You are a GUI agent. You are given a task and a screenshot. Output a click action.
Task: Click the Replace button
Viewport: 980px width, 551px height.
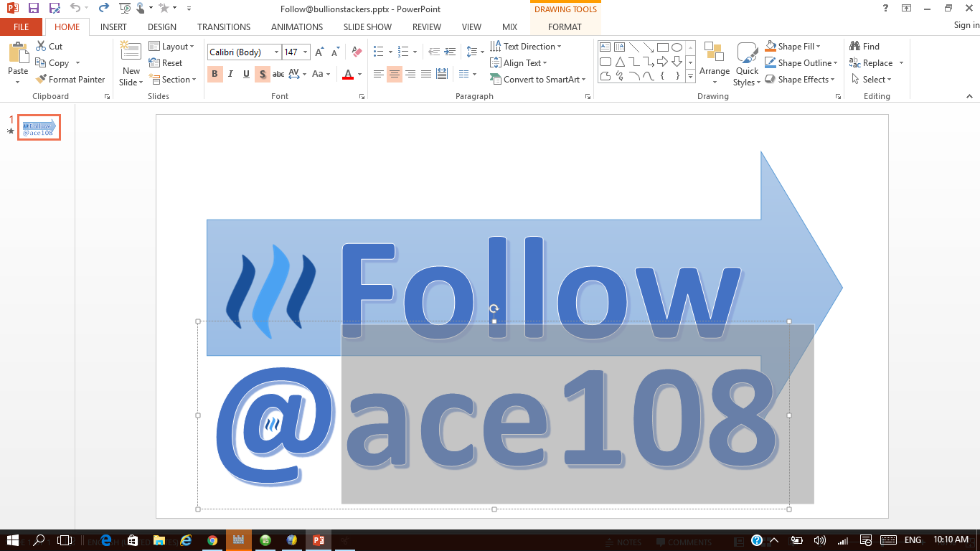coord(876,63)
